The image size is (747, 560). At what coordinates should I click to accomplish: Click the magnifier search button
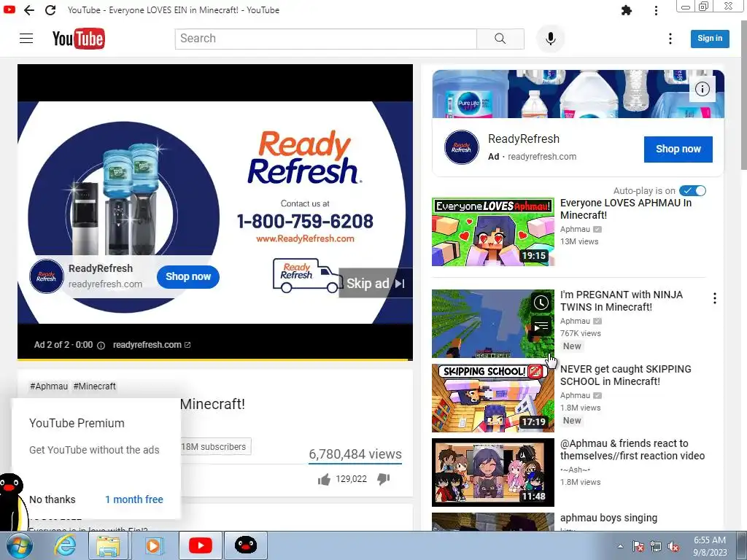[x=500, y=39]
